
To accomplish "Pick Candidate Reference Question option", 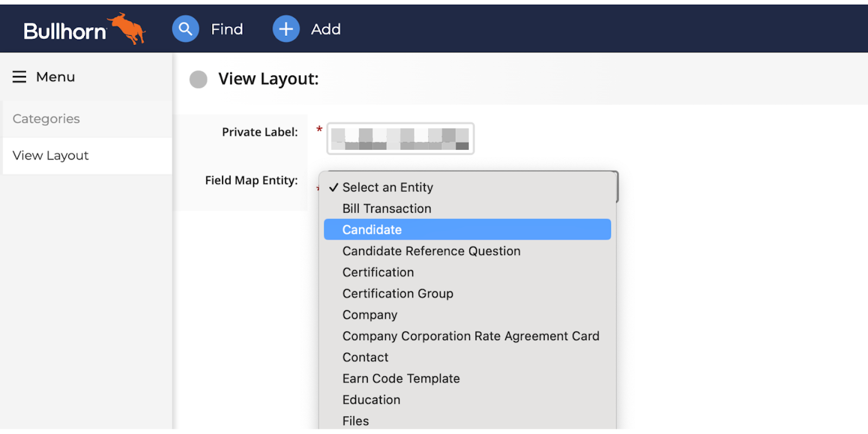I will coord(431,251).
